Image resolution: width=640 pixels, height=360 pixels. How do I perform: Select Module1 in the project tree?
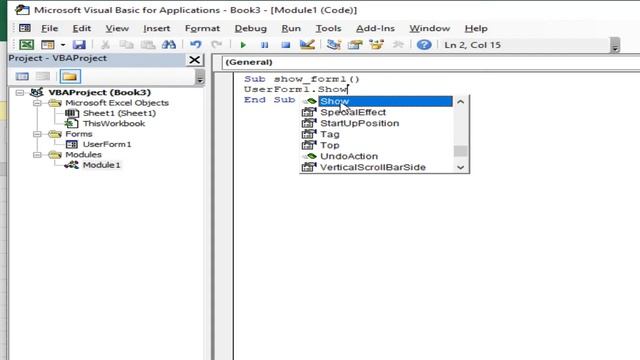coord(101,165)
